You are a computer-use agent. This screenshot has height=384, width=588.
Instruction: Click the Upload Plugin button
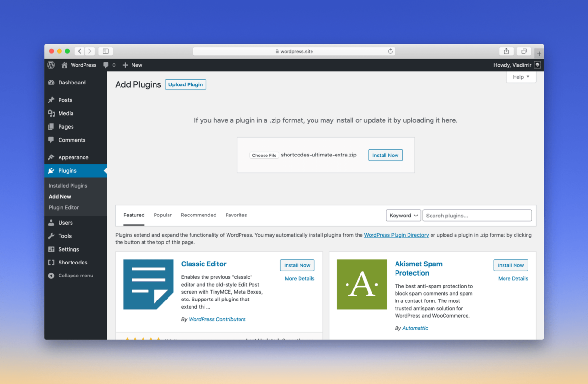click(186, 84)
